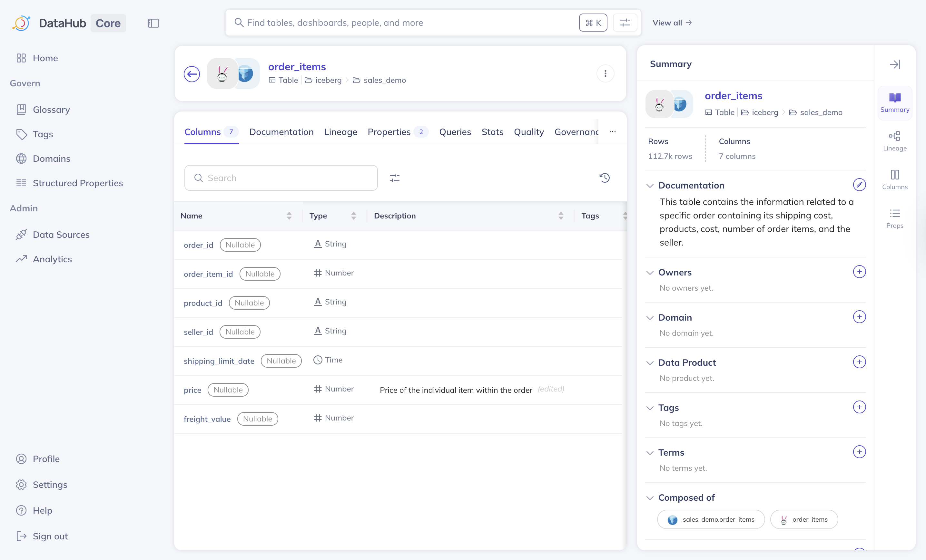This screenshot has height=560, width=926.
Task: Click the version history icon above the columns table
Action: click(x=605, y=178)
